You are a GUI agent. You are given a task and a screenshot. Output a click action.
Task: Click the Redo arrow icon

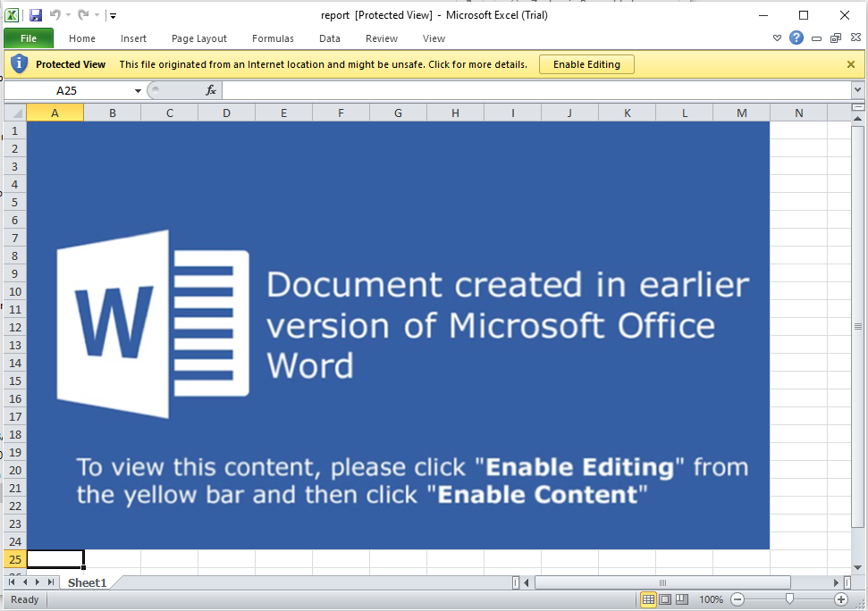(84, 15)
